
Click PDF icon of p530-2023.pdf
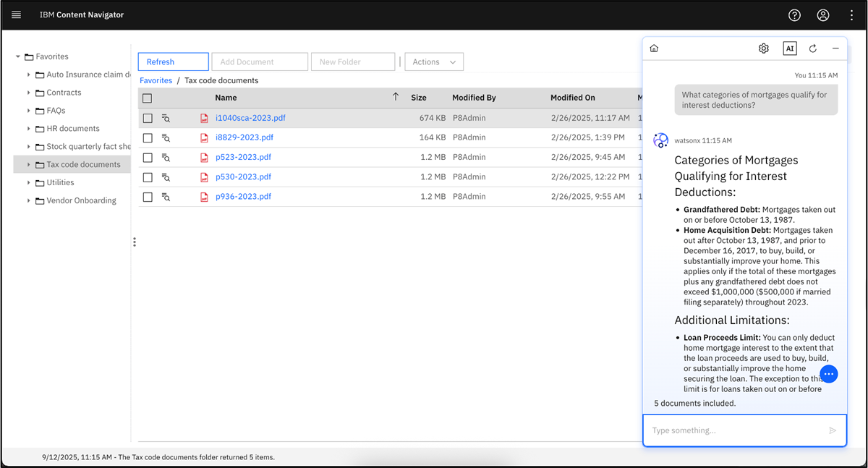[x=205, y=177]
